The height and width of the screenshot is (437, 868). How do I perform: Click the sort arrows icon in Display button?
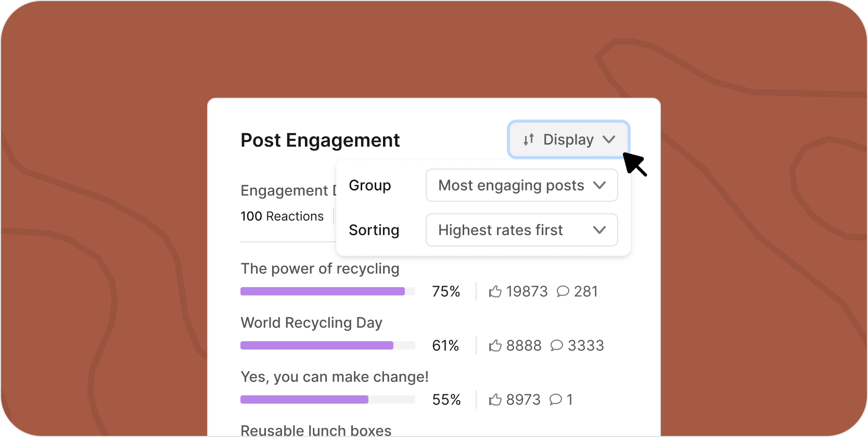tap(529, 139)
